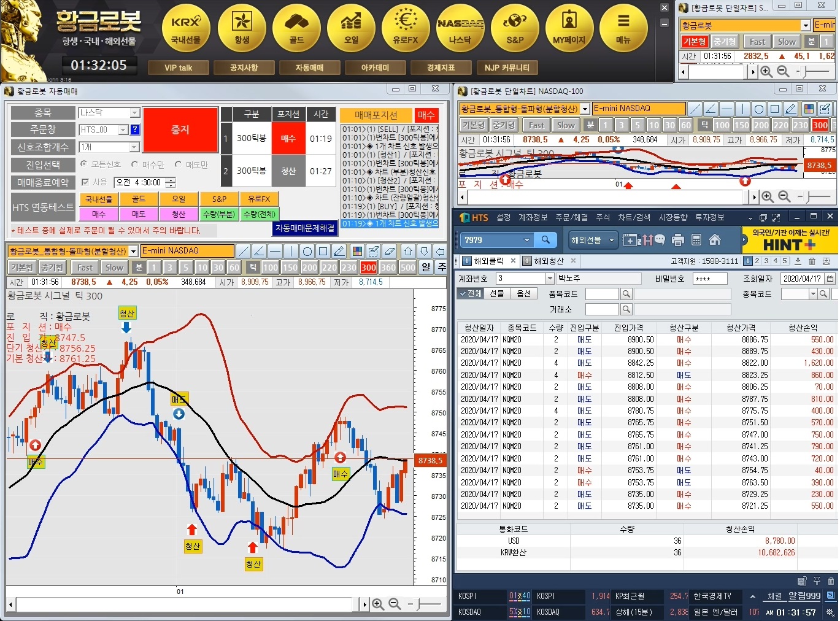Image resolution: width=840 pixels, height=621 pixels.
Task: Click the VIP talk button
Action: pyautogui.click(x=179, y=67)
